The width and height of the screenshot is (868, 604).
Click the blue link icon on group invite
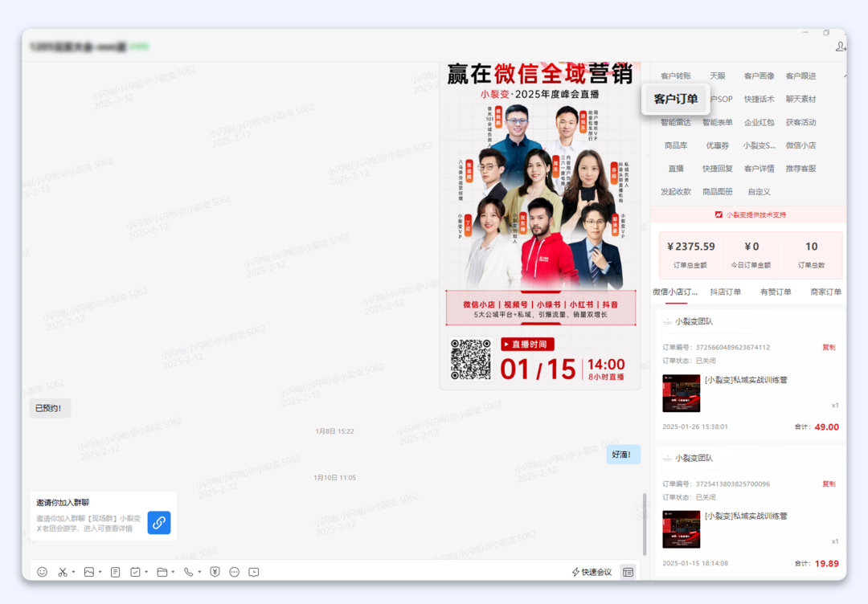coord(159,523)
